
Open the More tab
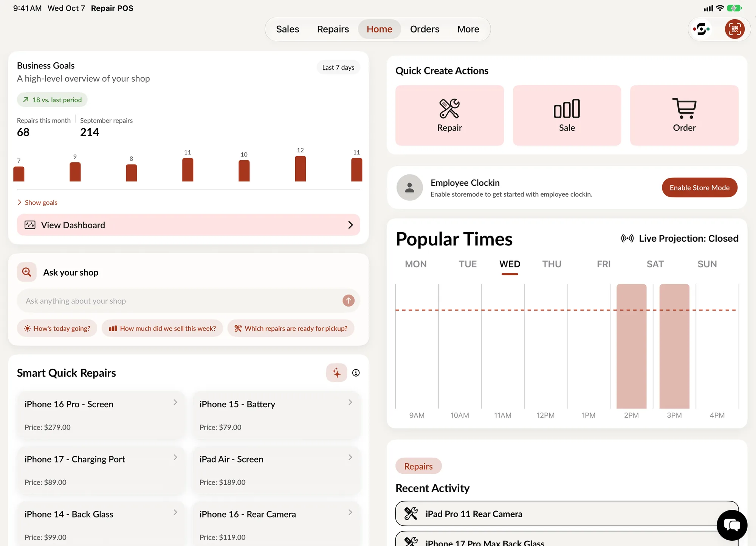point(468,29)
